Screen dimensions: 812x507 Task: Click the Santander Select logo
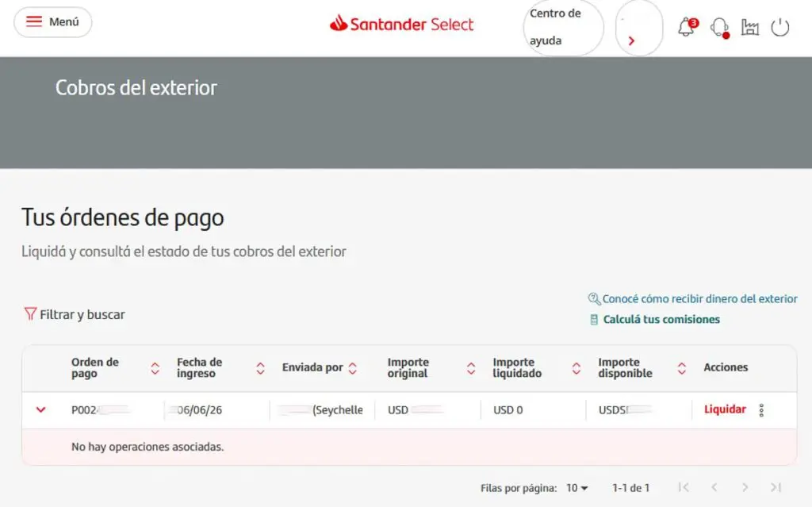pos(401,24)
